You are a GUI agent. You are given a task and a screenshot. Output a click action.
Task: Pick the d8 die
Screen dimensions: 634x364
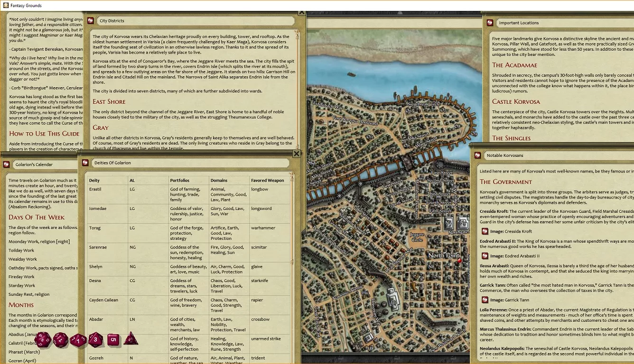point(95,339)
